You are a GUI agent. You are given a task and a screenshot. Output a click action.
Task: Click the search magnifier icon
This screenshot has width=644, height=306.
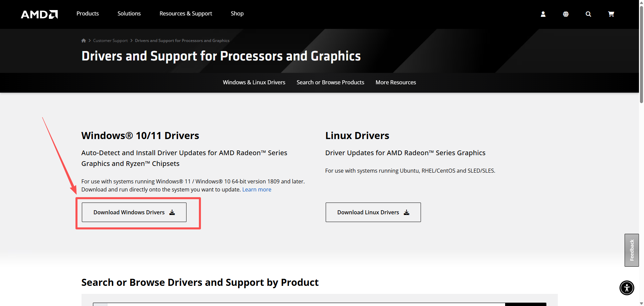coord(588,14)
